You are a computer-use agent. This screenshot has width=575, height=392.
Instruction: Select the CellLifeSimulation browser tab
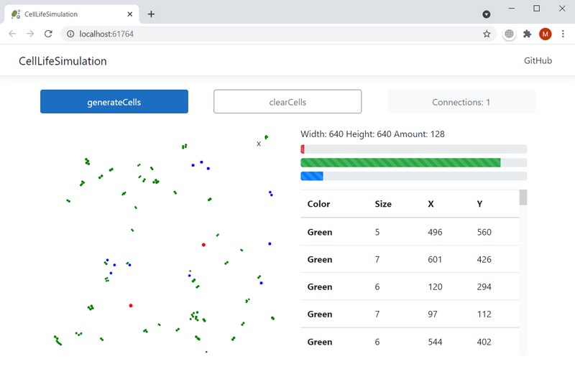[72, 14]
